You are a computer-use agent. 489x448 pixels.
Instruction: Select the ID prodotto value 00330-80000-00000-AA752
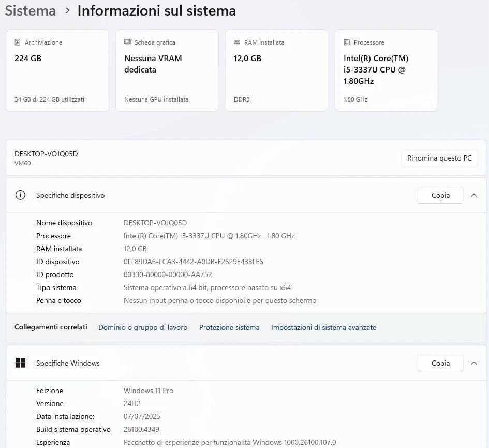tap(168, 274)
